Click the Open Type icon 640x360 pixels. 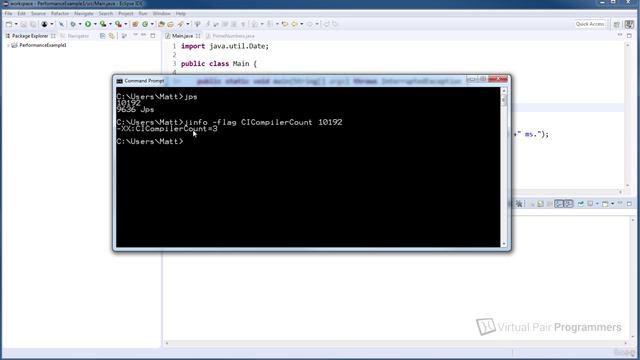(x=161, y=24)
